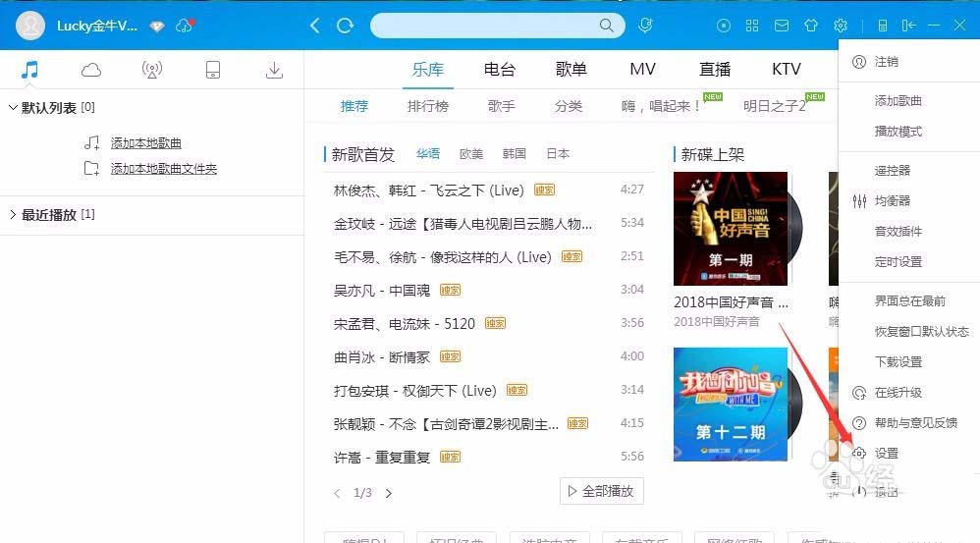This screenshot has width=980, height=543.
Task: Click the equalizer sliders icon in the menu
Action: tap(859, 200)
